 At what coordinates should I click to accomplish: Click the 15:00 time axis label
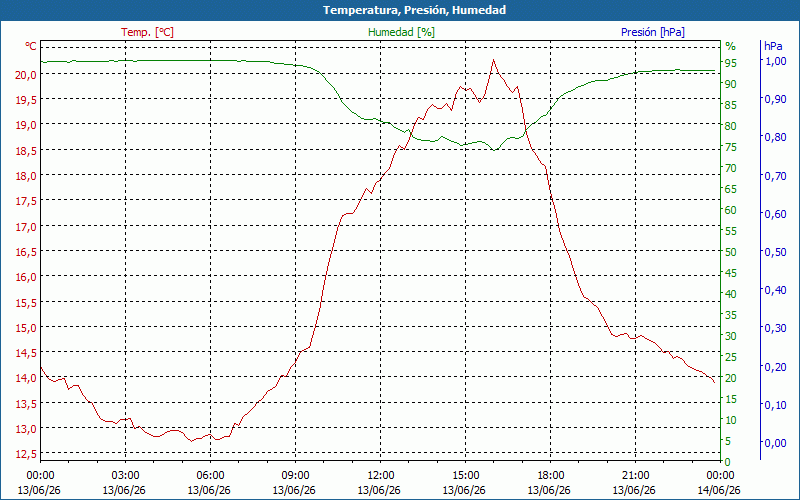tap(465, 476)
